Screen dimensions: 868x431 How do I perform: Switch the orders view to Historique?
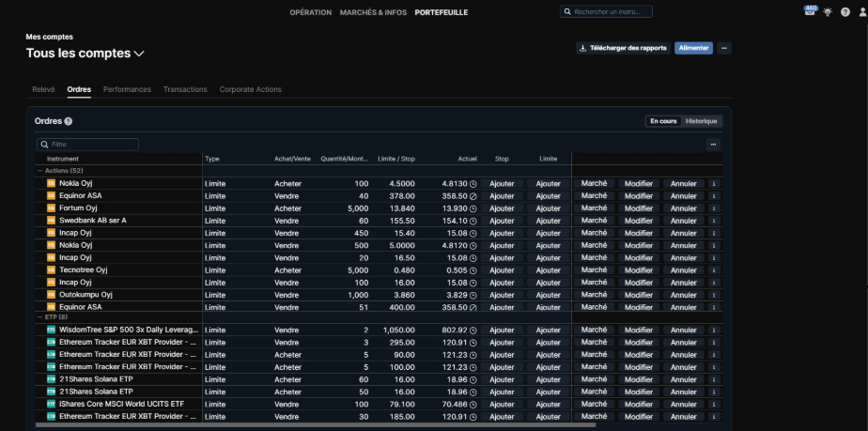click(701, 121)
